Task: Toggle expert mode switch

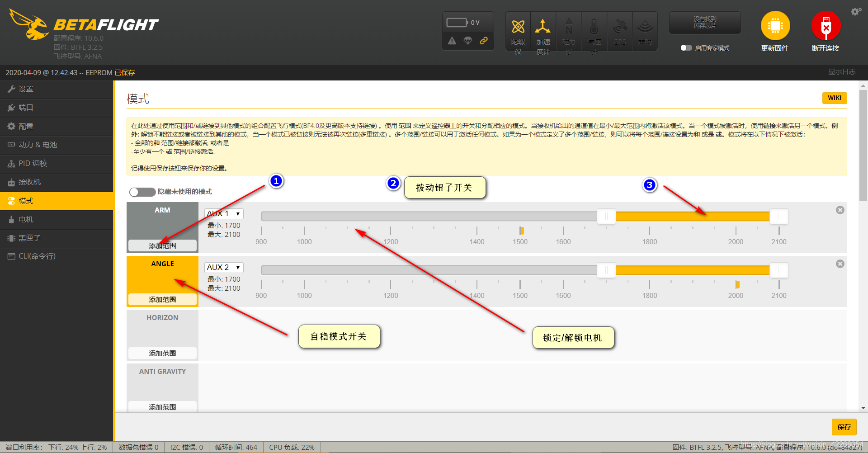Action: 686,48
